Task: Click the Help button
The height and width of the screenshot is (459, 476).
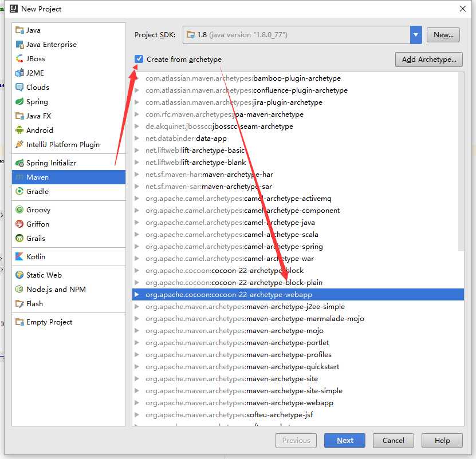Action: click(442, 440)
